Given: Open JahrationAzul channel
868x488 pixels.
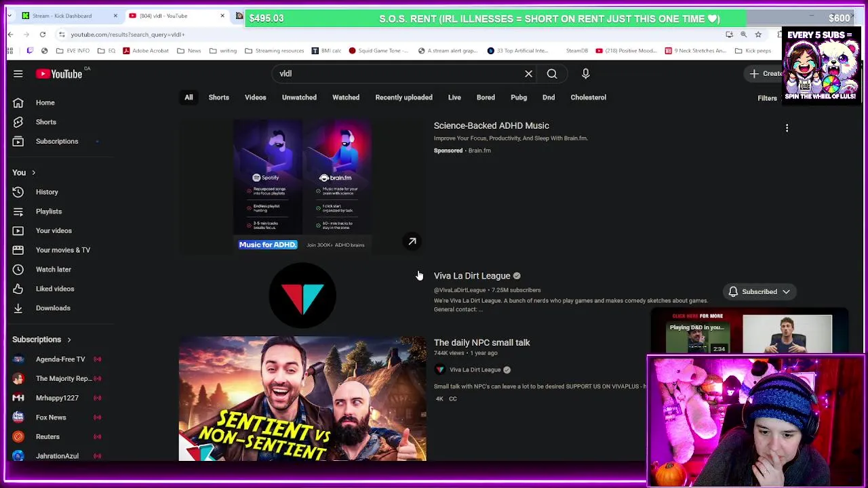Looking at the screenshot, I should (x=58, y=455).
